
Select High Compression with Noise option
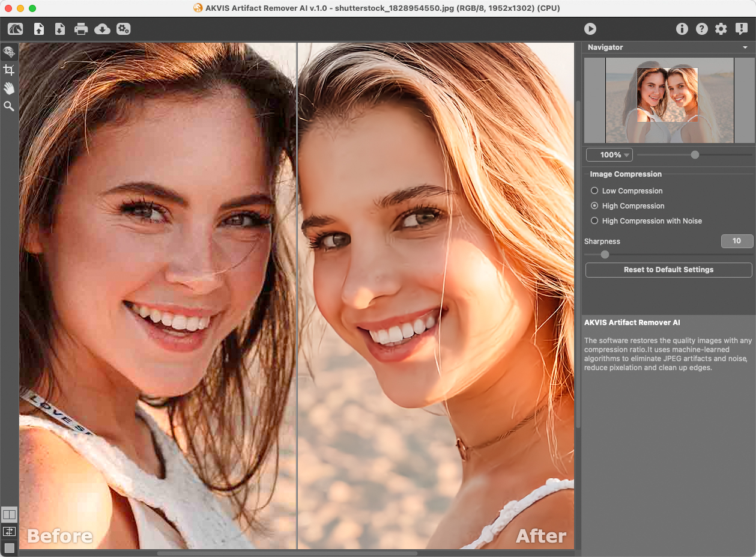pyautogui.click(x=594, y=221)
